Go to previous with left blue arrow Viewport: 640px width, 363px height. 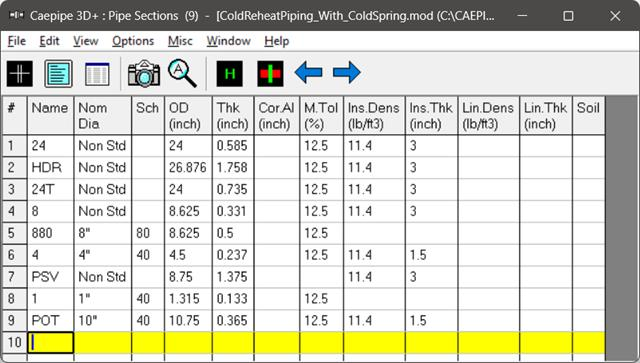click(x=309, y=73)
